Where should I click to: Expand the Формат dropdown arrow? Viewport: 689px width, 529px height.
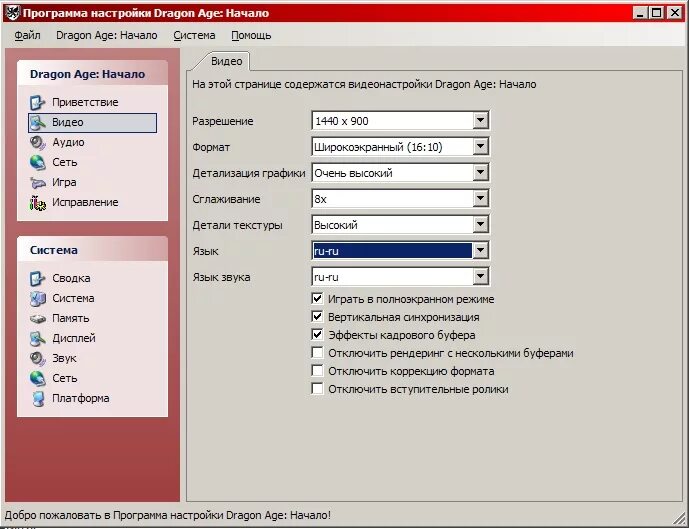pos(480,146)
